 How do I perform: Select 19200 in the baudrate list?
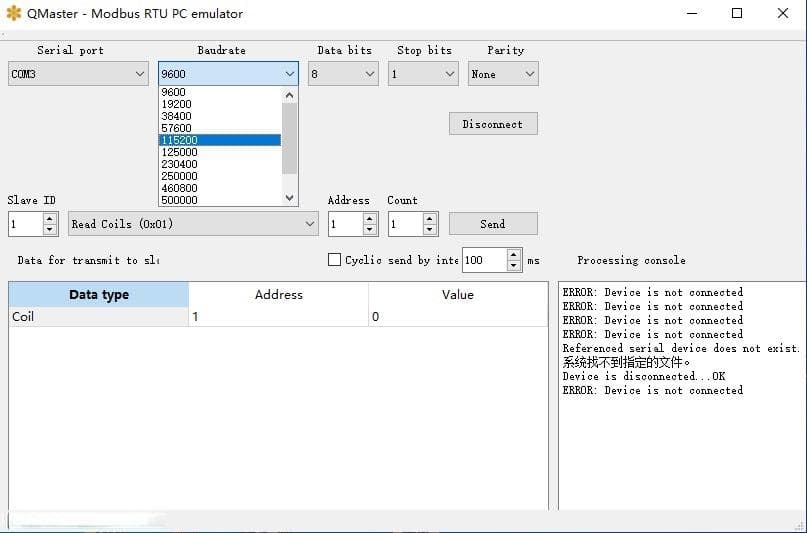point(220,104)
